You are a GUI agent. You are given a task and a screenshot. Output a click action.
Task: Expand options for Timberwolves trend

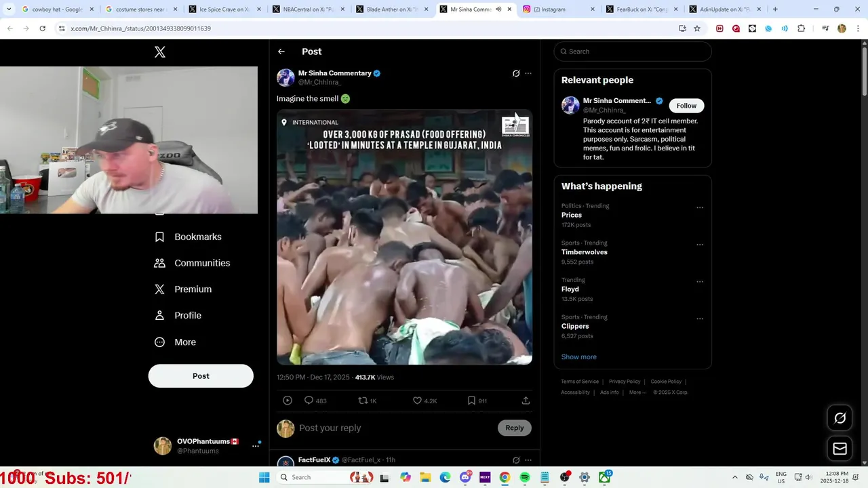click(x=700, y=245)
